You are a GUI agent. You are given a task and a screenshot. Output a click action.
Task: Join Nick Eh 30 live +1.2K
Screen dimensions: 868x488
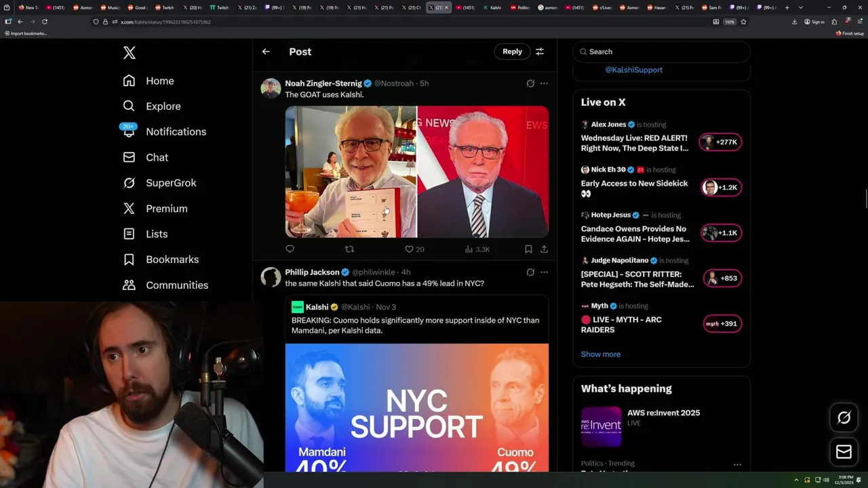721,188
